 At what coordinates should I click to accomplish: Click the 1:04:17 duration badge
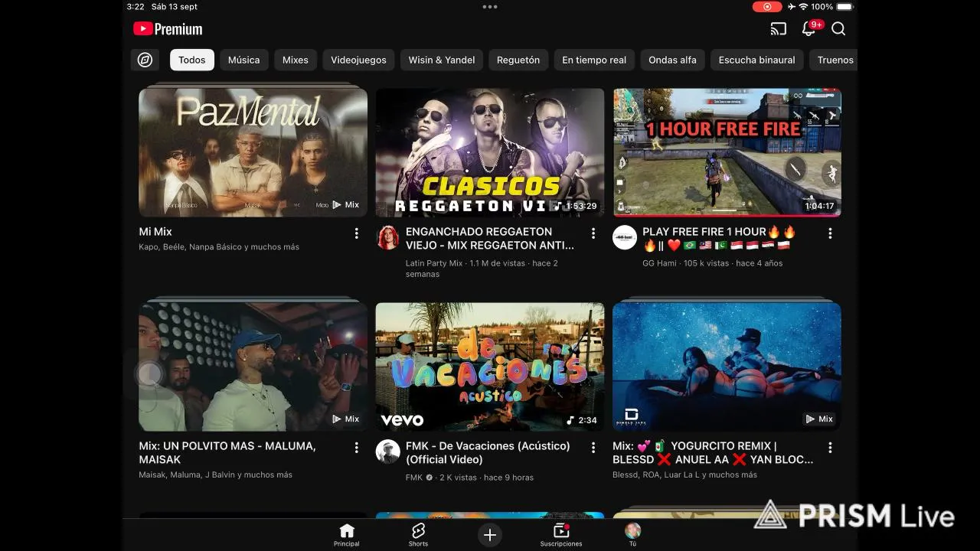819,206
